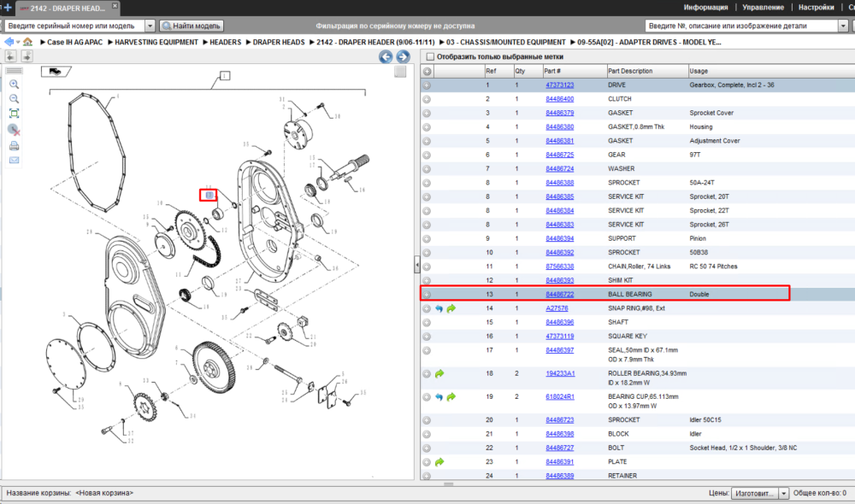Click the green arrow on the SNAP RING row

tap(451, 308)
